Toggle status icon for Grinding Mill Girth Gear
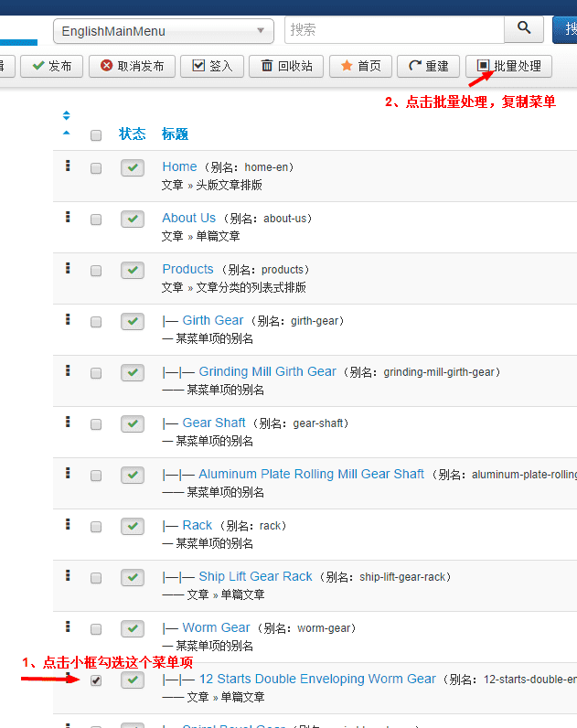The image size is (577, 728). (133, 373)
